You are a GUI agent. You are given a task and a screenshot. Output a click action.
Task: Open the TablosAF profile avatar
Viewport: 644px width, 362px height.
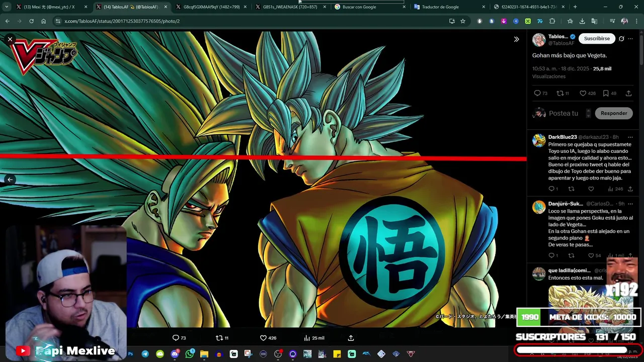coord(539,40)
